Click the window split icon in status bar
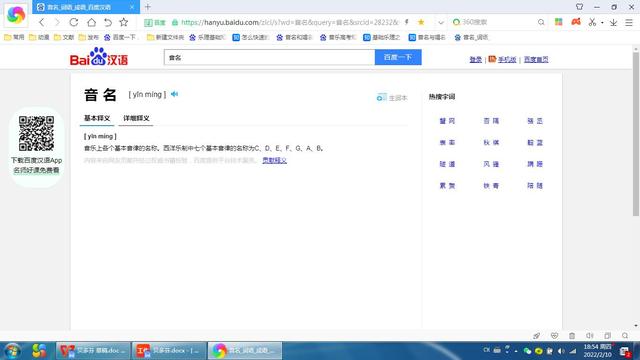The height and width of the screenshot is (360, 640). tap(607, 336)
